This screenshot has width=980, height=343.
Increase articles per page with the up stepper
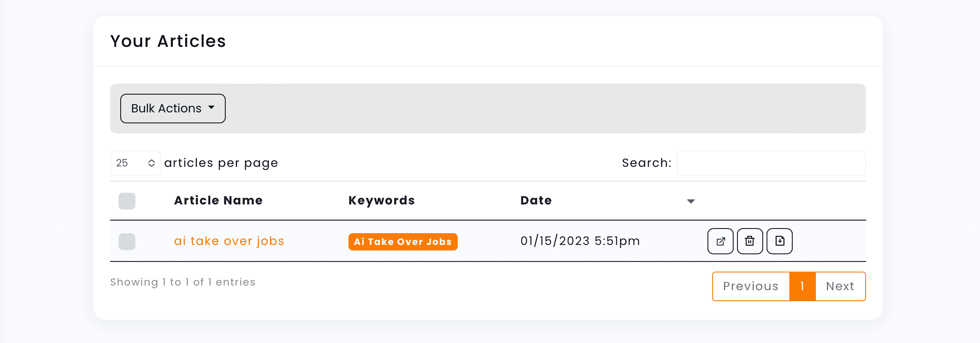coord(151,160)
